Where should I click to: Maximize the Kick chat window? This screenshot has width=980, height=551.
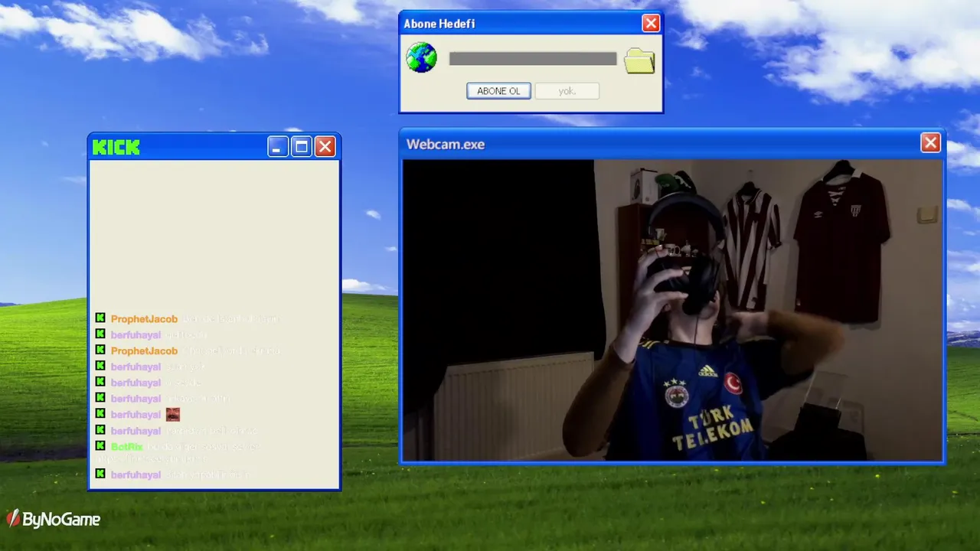coord(302,147)
